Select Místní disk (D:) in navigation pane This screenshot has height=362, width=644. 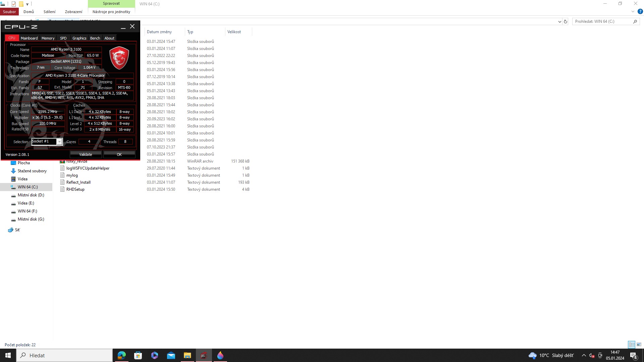(x=31, y=195)
